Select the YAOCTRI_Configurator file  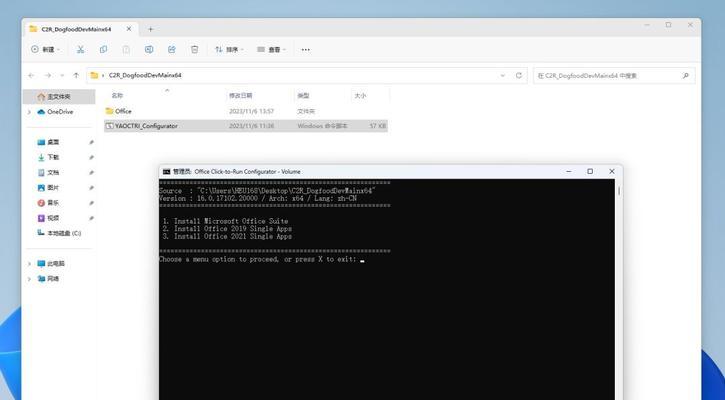[x=246, y=126]
